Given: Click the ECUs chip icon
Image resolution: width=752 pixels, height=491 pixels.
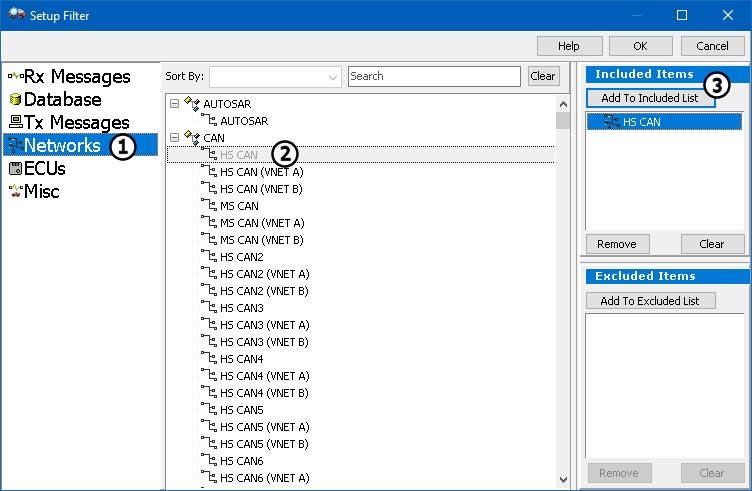Looking at the screenshot, I should [x=15, y=169].
